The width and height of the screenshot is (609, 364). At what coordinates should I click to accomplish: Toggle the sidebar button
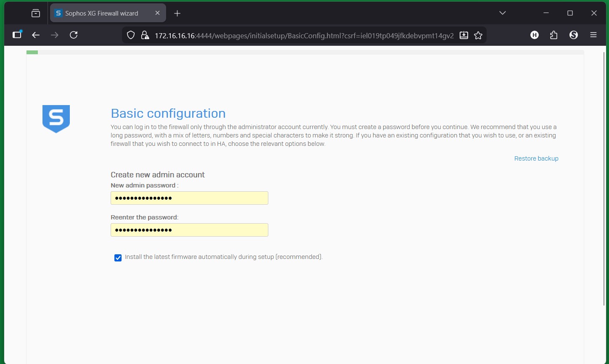pos(17,35)
